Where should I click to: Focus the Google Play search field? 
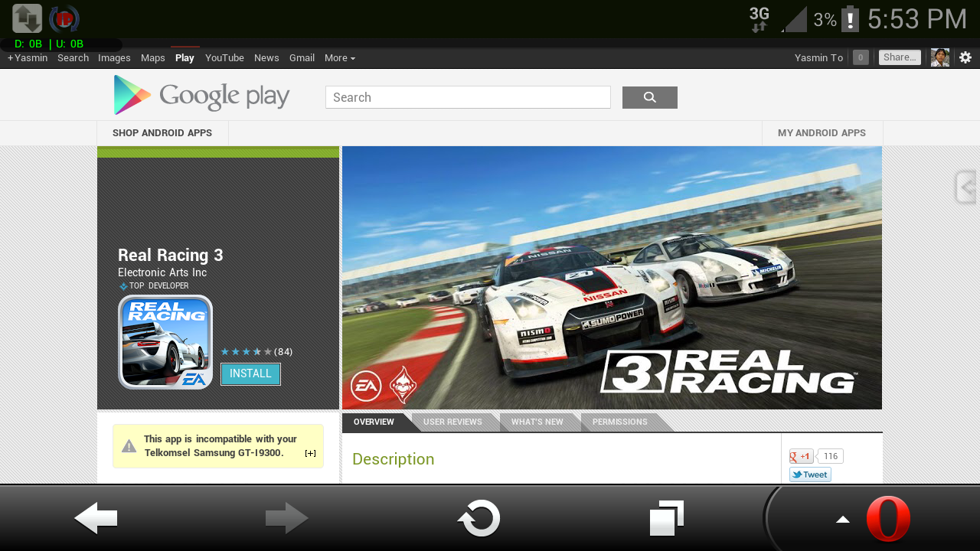point(468,97)
